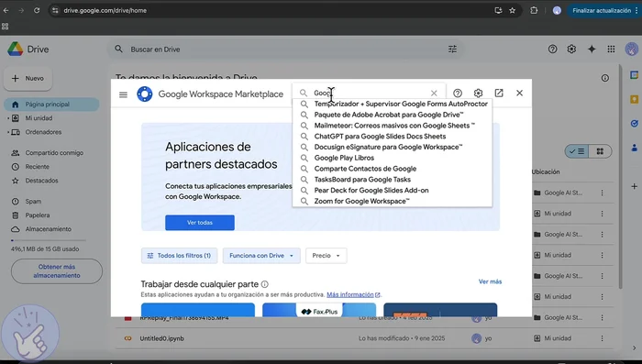
Task: Open the Fax.Plus app card
Action: click(319, 310)
